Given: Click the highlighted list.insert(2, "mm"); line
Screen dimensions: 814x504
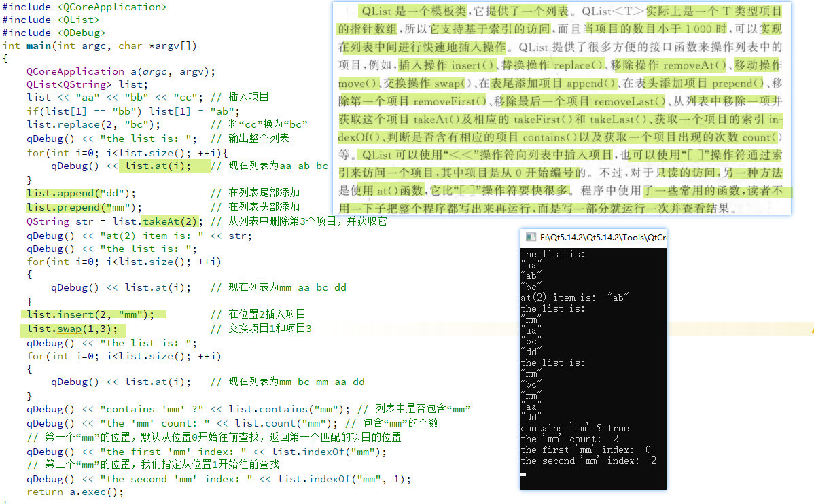Looking at the screenshot, I should 91,314.
